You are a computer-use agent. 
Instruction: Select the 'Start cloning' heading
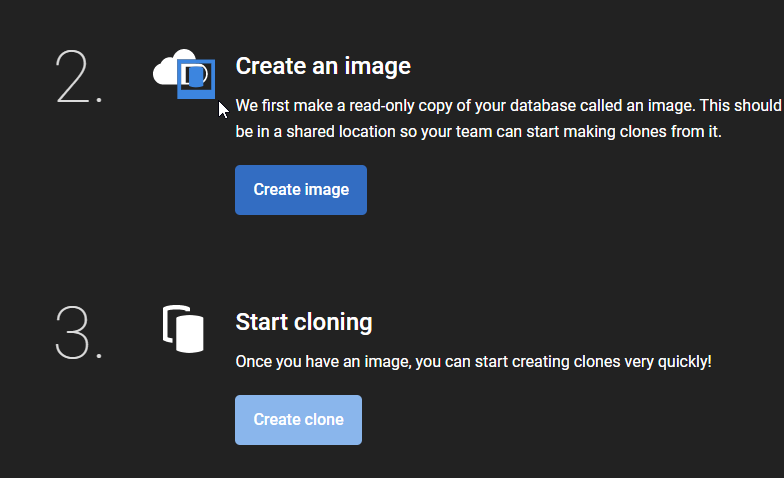click(x=303, y=322)
